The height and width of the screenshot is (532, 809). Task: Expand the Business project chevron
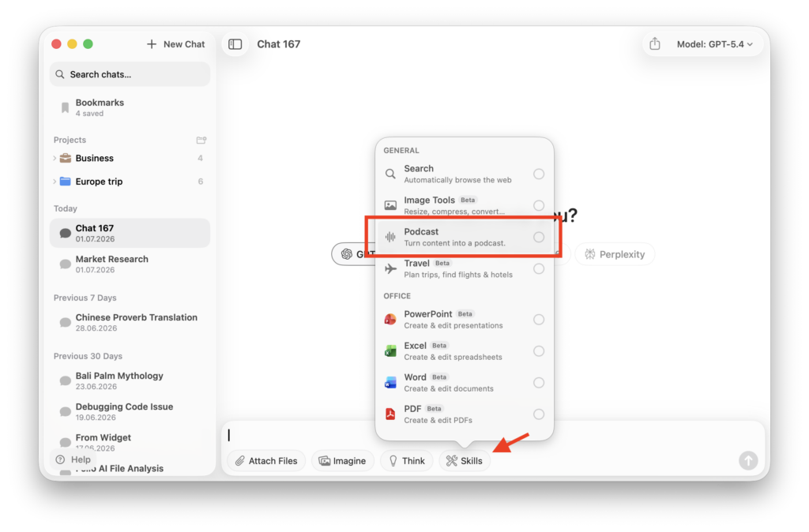55,159
